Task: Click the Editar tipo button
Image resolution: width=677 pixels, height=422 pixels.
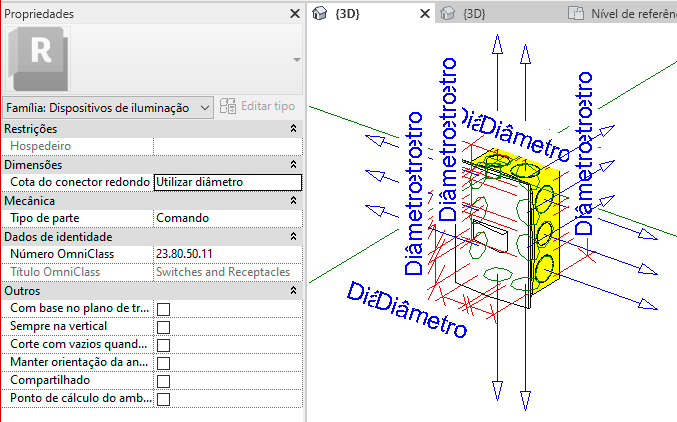Action: tap(257, 106)
